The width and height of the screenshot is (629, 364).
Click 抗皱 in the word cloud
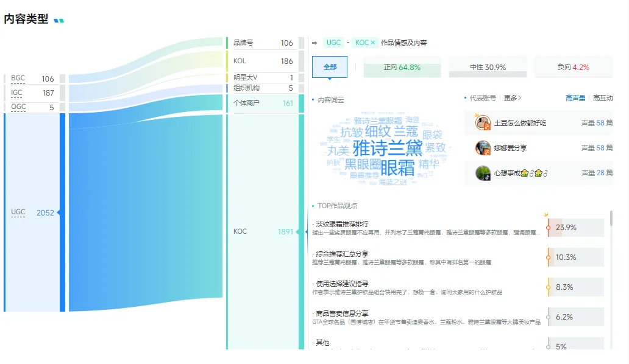point(352,132)
